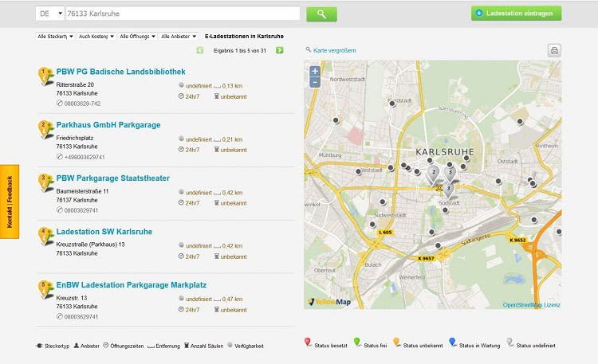Open PBW PG Badische Landsbibliothek result

tap(120, 72)
